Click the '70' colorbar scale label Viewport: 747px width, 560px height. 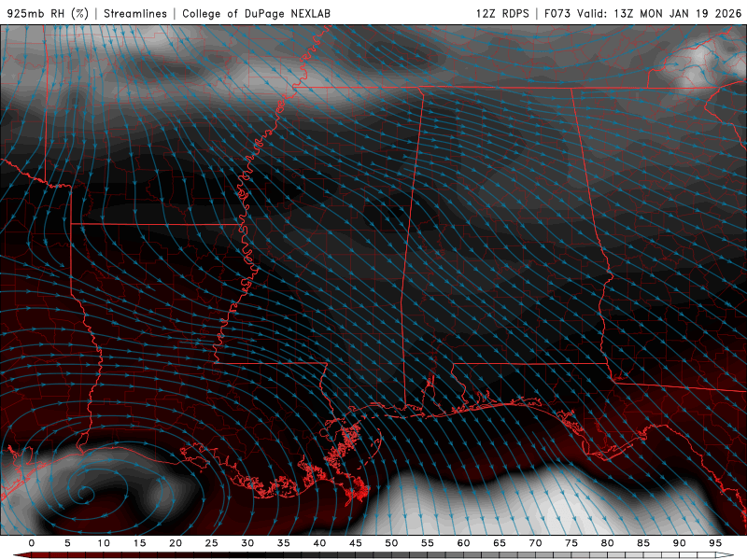coord(535,543)
